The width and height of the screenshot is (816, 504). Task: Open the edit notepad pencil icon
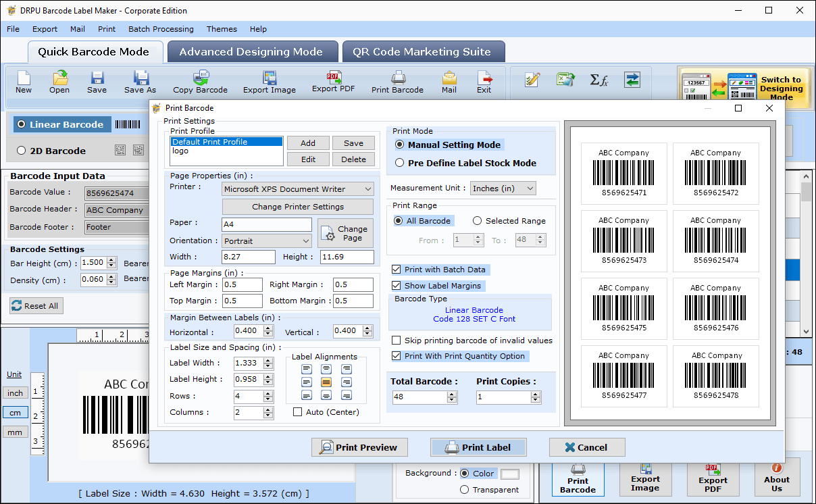pos(532,80)
